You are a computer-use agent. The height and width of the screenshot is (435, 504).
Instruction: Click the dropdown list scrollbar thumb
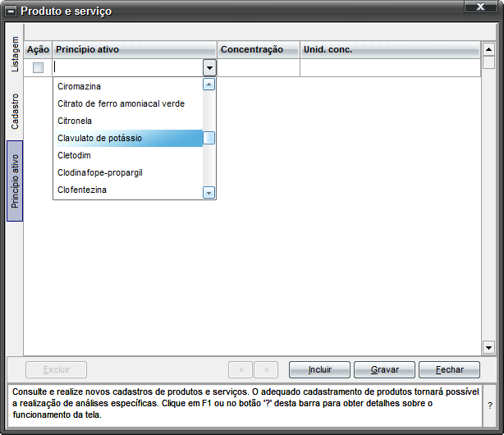coord(209,138)
